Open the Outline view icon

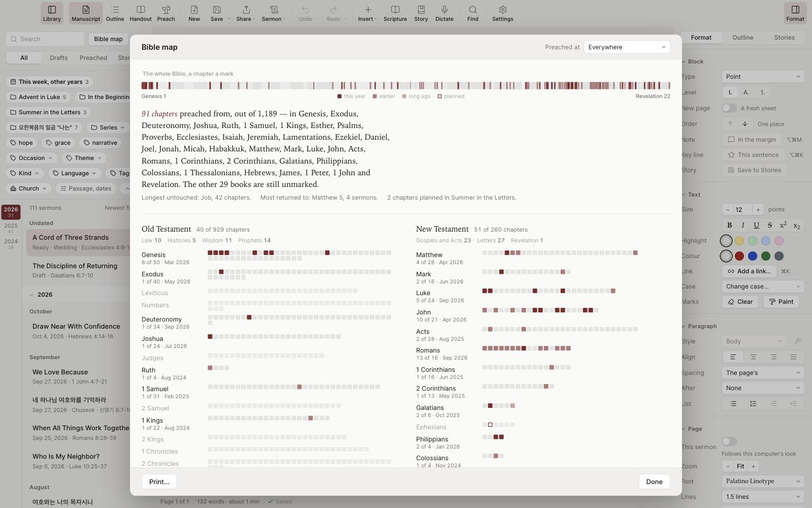coord(115,13)
